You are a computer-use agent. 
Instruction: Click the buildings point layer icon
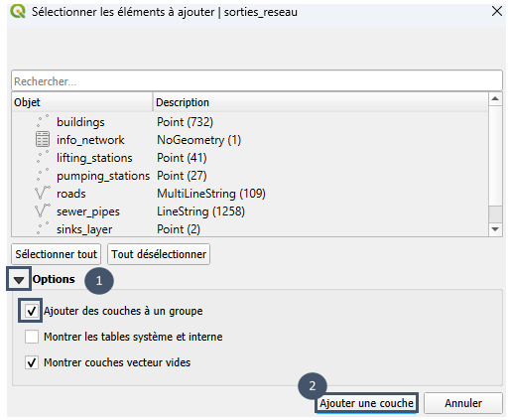[x=43, y=121]
